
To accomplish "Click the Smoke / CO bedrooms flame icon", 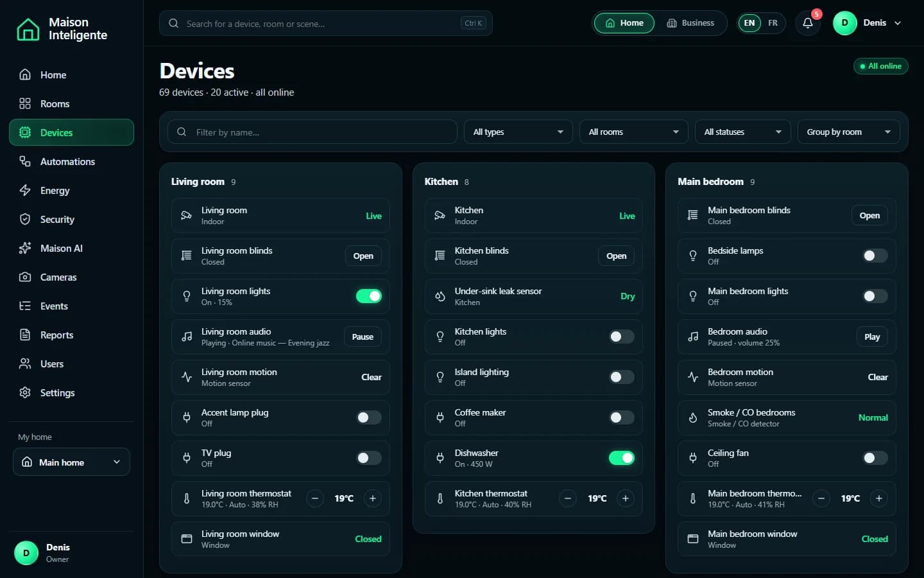I will pos(693,417).
